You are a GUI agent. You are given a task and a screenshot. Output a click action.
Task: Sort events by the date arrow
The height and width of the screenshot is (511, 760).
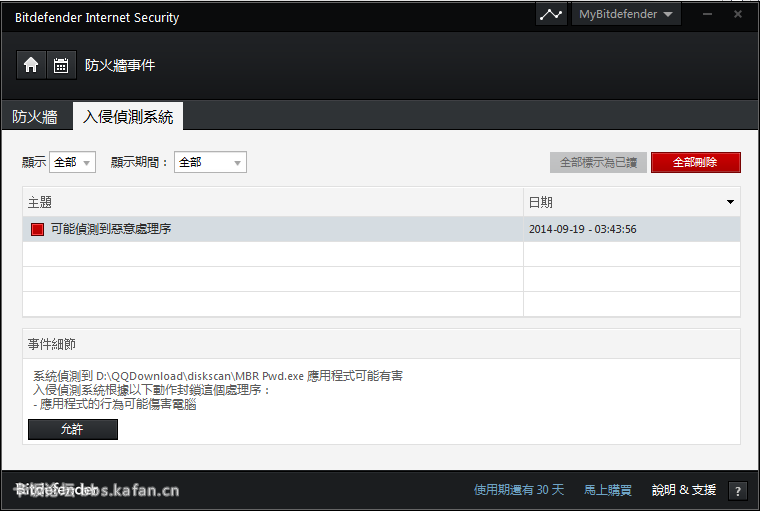pyautogui.click(x=730, y=202)
